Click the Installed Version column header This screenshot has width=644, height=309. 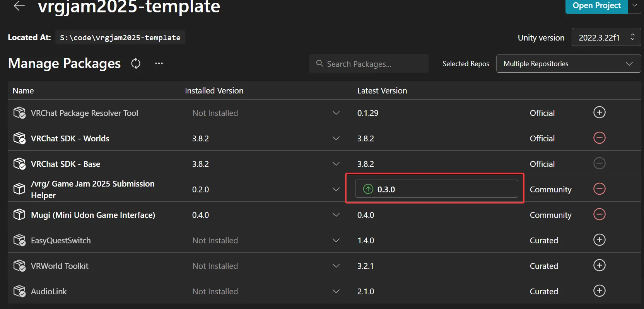pyautogui.click(x=214, y=91)
